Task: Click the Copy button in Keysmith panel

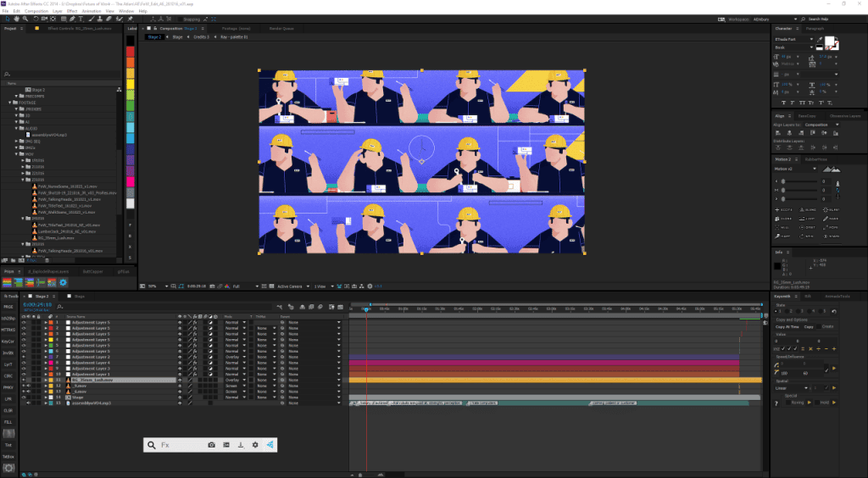Action: click(x=810, y=326)
